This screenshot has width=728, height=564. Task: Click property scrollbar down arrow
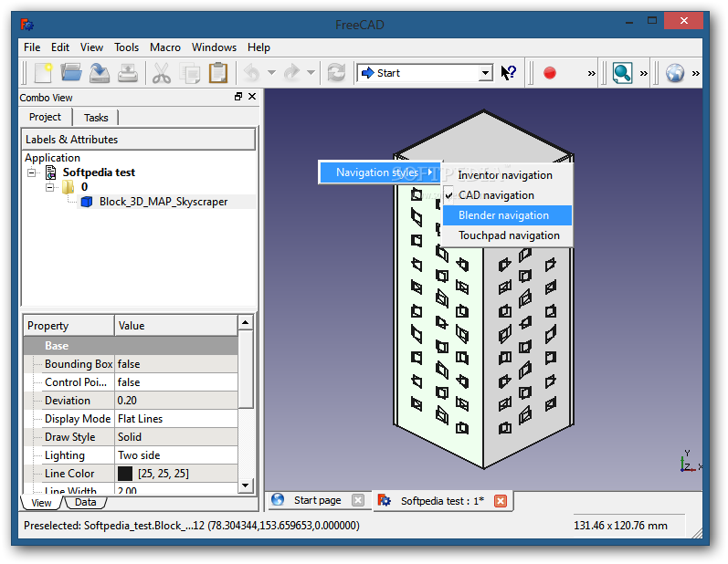click(x=245, y=486)
